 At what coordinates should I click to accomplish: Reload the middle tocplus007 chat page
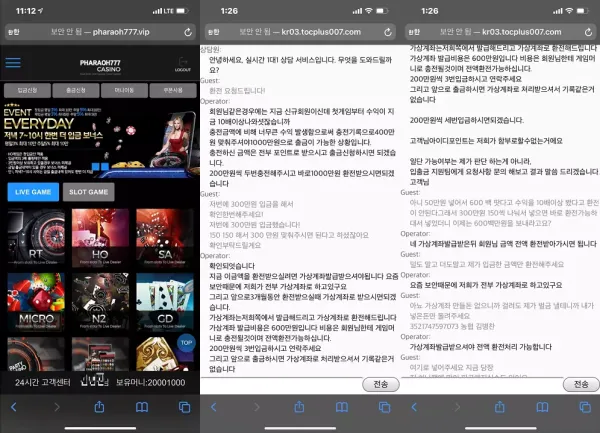[x=388, y=32]
